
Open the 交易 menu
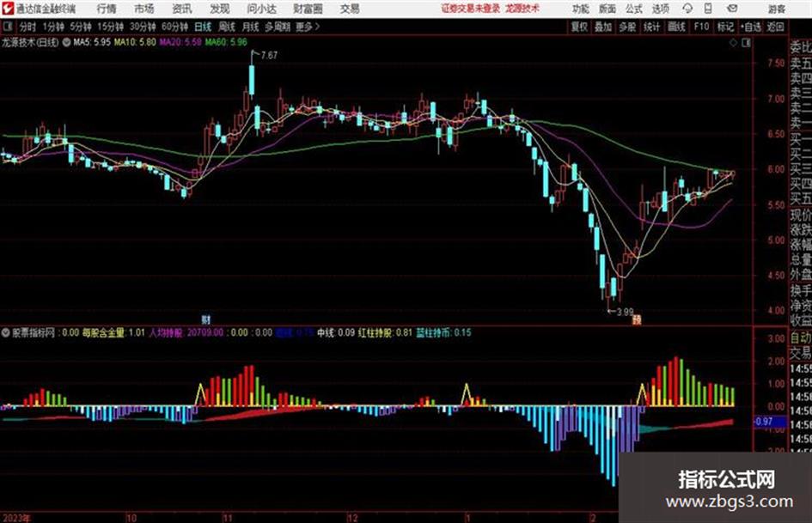350,9
